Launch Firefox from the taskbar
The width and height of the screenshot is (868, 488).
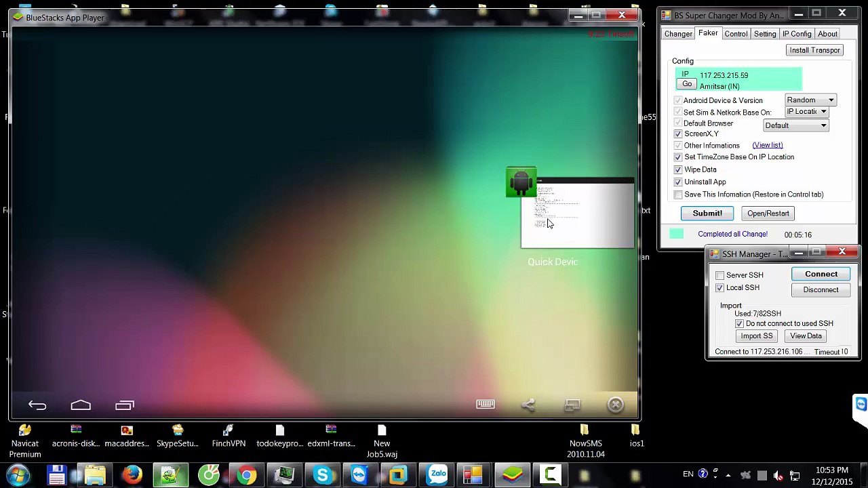[133, 475]
